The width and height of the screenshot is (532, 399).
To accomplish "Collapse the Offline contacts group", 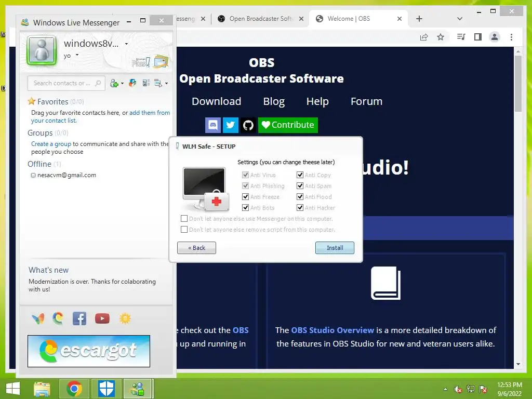I will 39,164.
